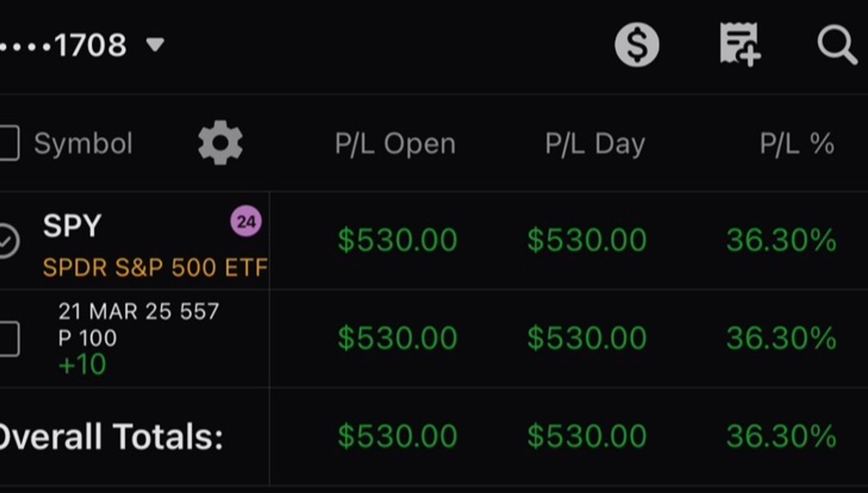Toggle the SPY row circular checkmark
Image resolution: width=868 pixels, height=493 pixels.
point(8,241)
